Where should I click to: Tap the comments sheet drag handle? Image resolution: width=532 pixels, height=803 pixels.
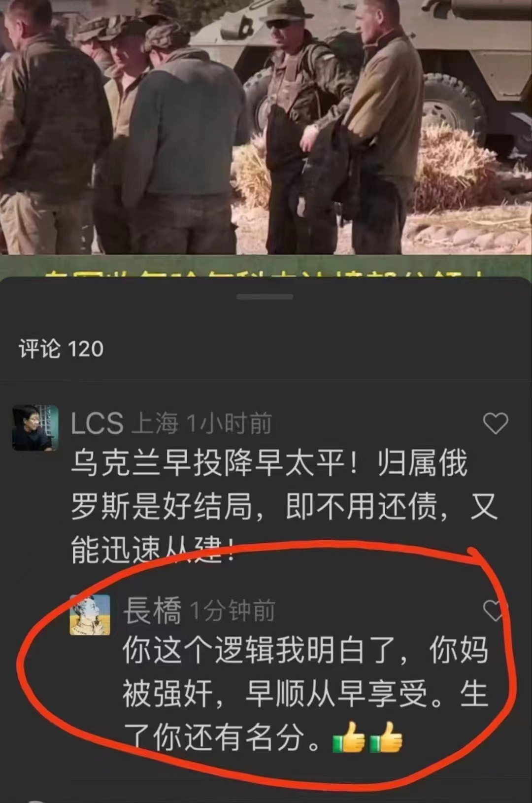tap(265, 297)
